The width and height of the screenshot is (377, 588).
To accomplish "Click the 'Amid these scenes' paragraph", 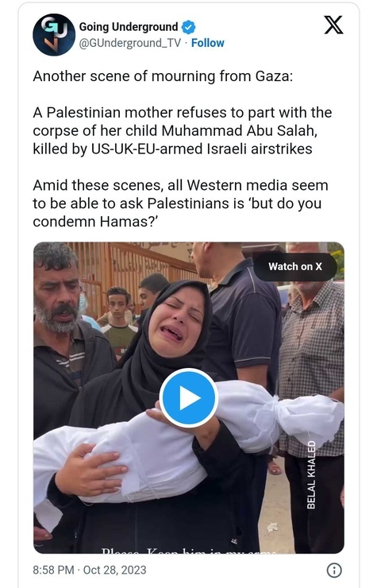I will (180, 203).
